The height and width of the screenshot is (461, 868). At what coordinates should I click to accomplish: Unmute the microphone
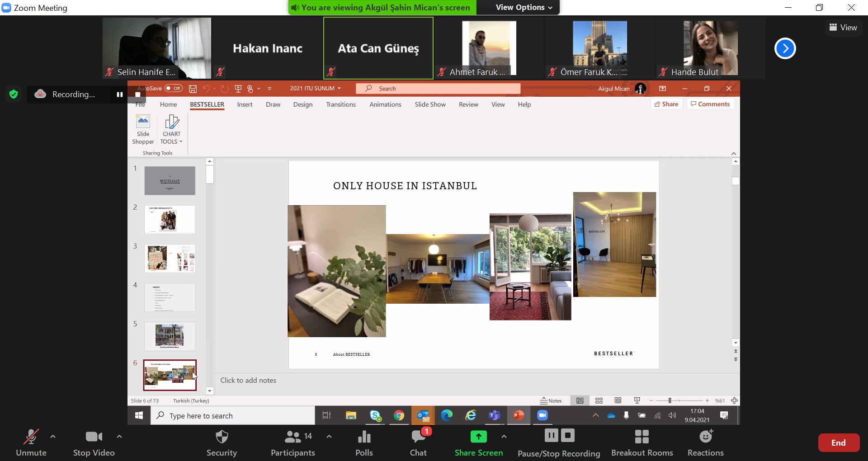31,443
